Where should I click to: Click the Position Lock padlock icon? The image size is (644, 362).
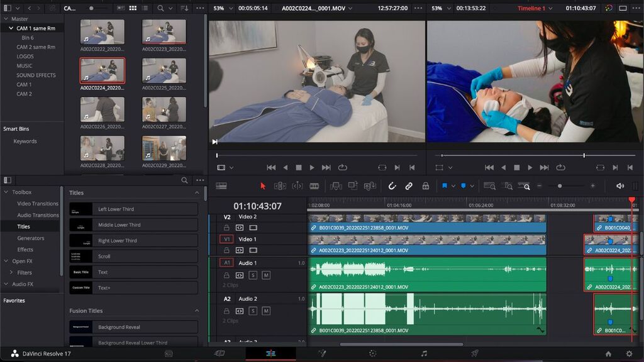click(x=425, y=186)
